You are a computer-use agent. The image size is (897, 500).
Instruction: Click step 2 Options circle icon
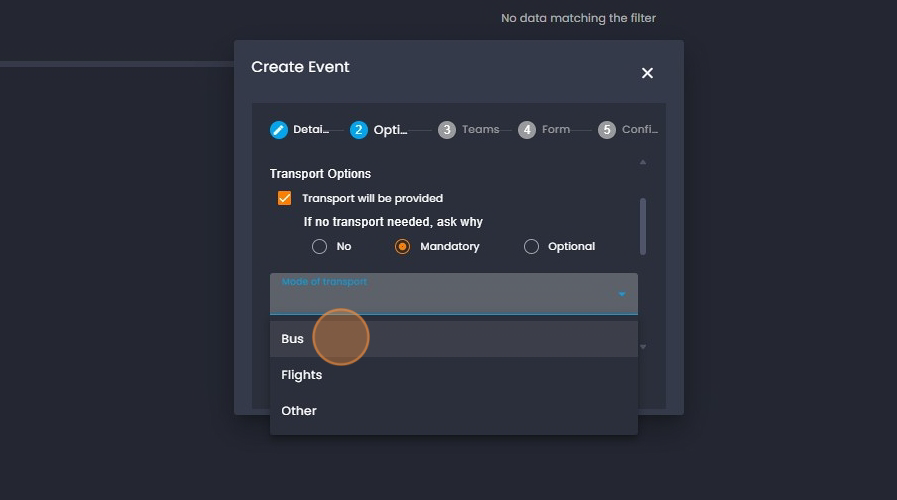coord(359,130)
